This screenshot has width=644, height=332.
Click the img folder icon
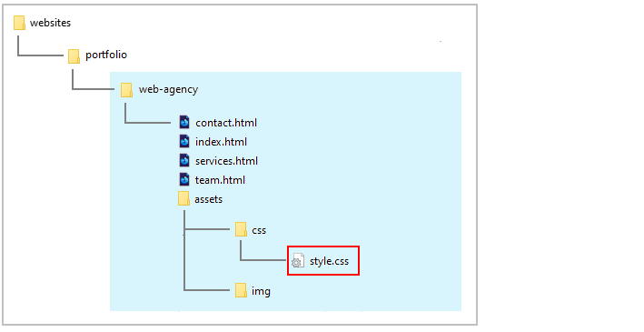(x=241, y=290)
